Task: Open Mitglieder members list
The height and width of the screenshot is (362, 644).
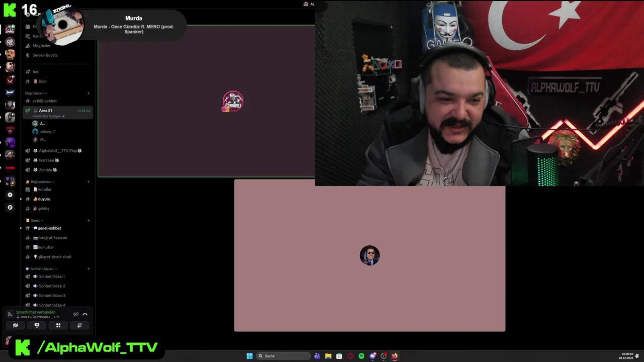Action: 41,46
